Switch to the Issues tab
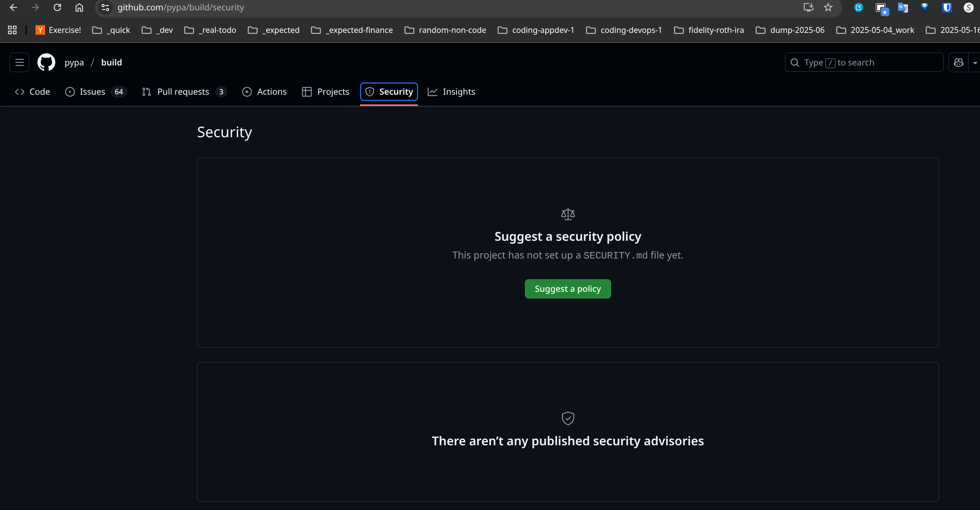The image size is (980, 510). pyautogui.click(x=92, y=92)
